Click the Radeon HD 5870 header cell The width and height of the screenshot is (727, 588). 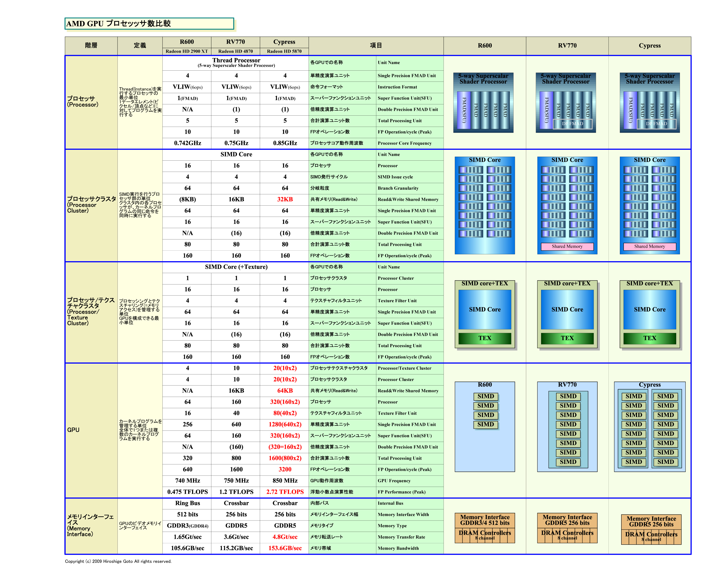click(284, 51)
